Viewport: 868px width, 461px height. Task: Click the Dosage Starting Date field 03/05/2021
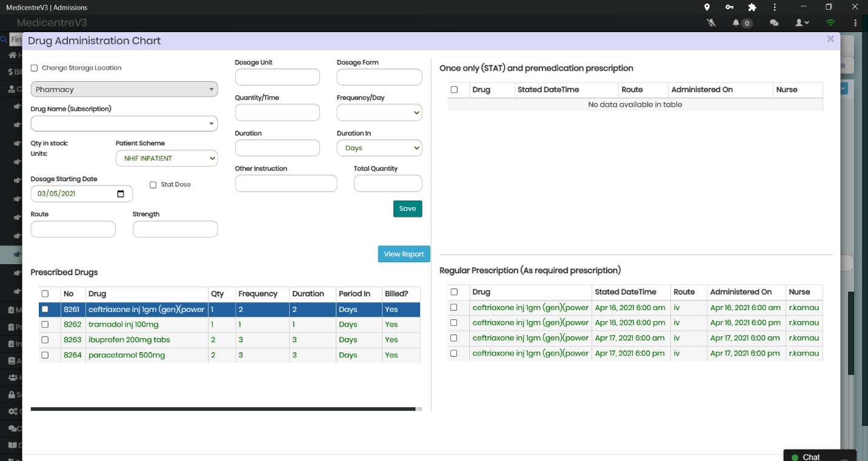coord(82,194)
